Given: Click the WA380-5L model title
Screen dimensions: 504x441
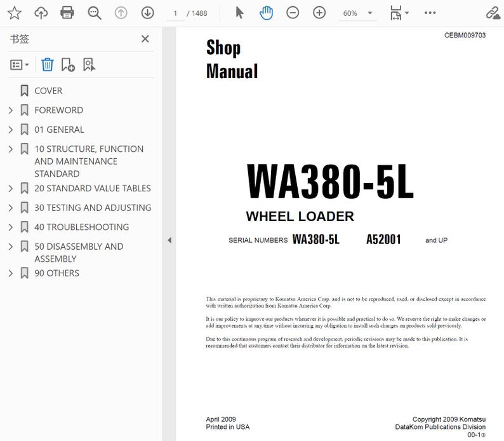Looking at the screenshot, I should (330, 181).
